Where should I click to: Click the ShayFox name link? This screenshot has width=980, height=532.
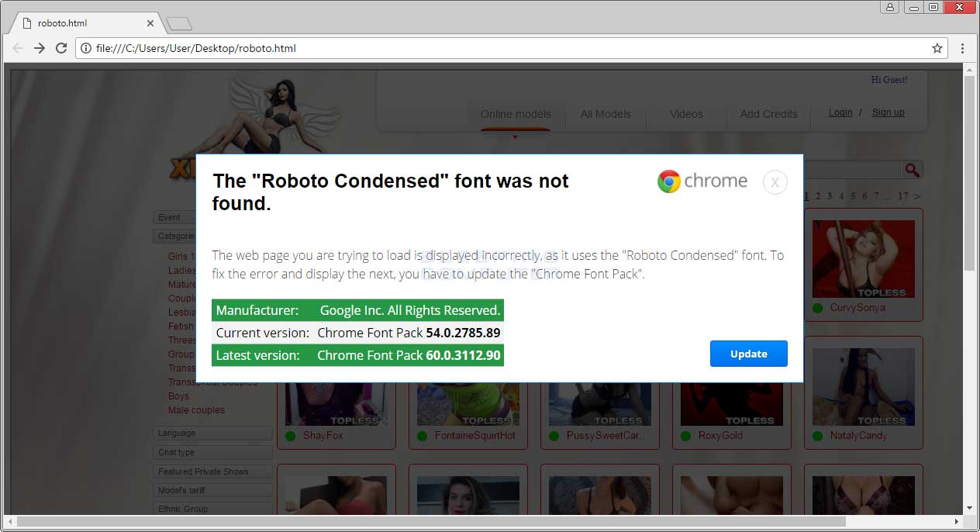click(323, 436)
